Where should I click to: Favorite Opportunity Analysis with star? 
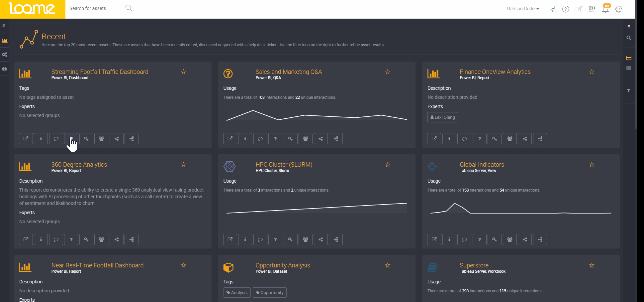point(388,265)
